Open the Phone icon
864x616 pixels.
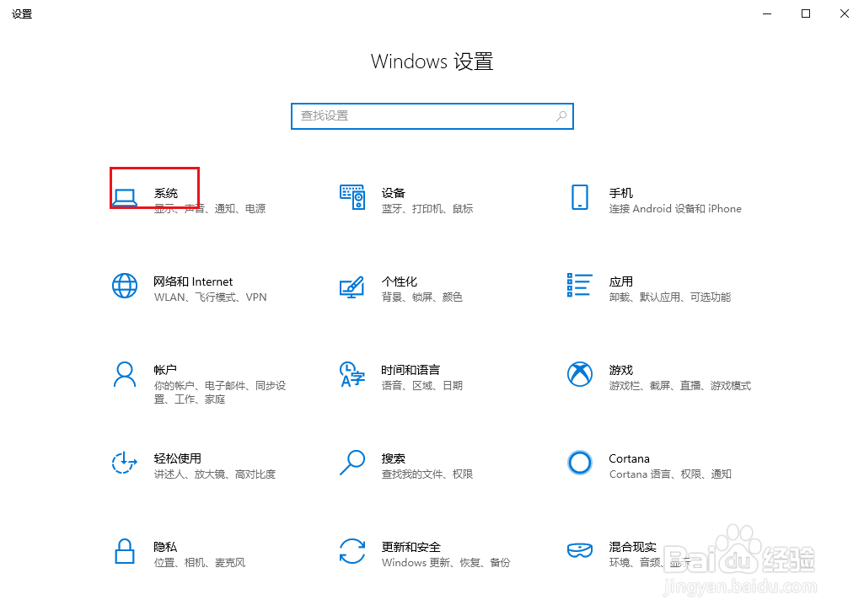[580, 197]
